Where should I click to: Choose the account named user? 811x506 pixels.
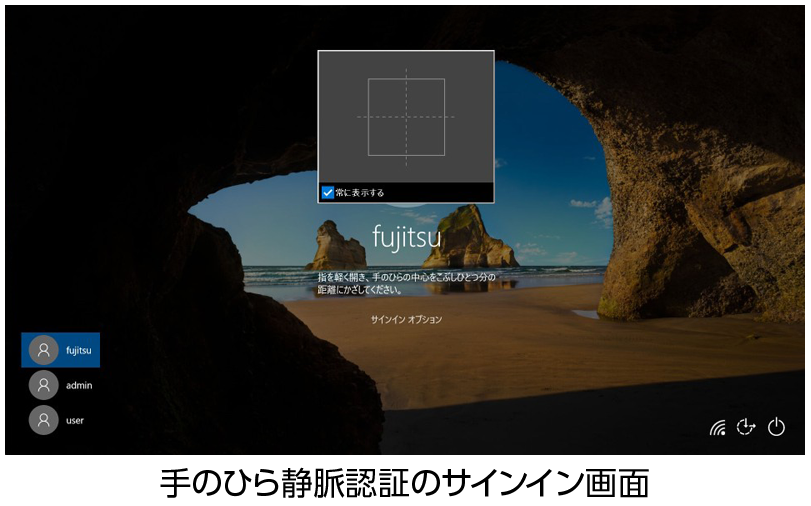(75, 420)
